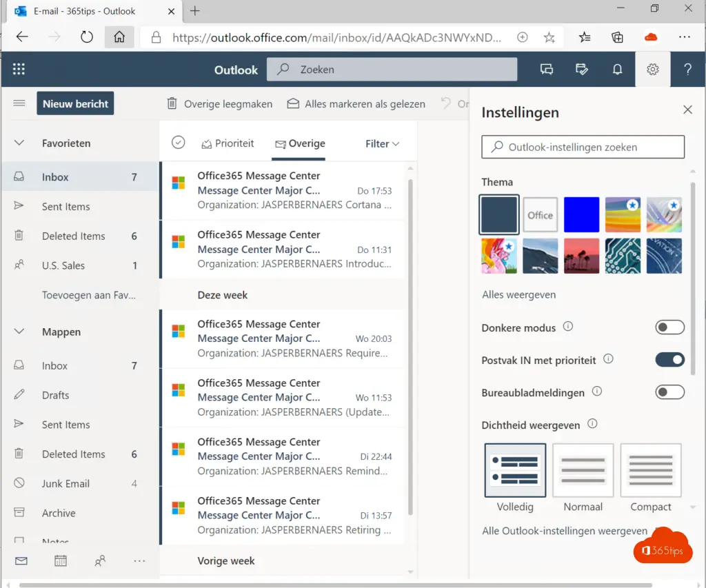This screenshot has width=706, height=588.
Task: Click the Zoeken search box
Action: pos(392,70)
